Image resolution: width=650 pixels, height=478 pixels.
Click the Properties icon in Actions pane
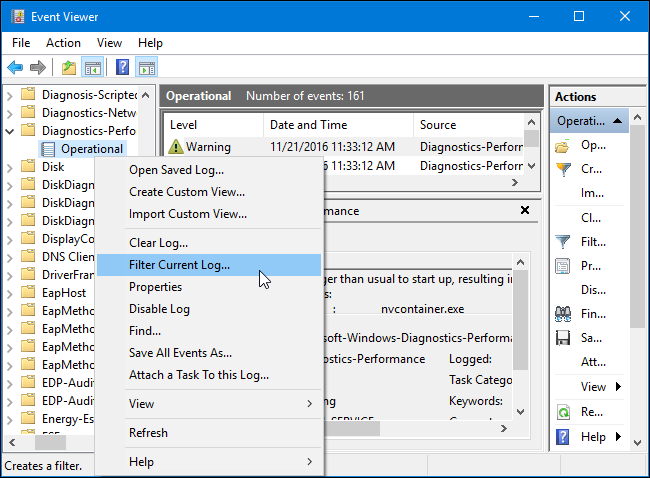click(x=563, y=266)
